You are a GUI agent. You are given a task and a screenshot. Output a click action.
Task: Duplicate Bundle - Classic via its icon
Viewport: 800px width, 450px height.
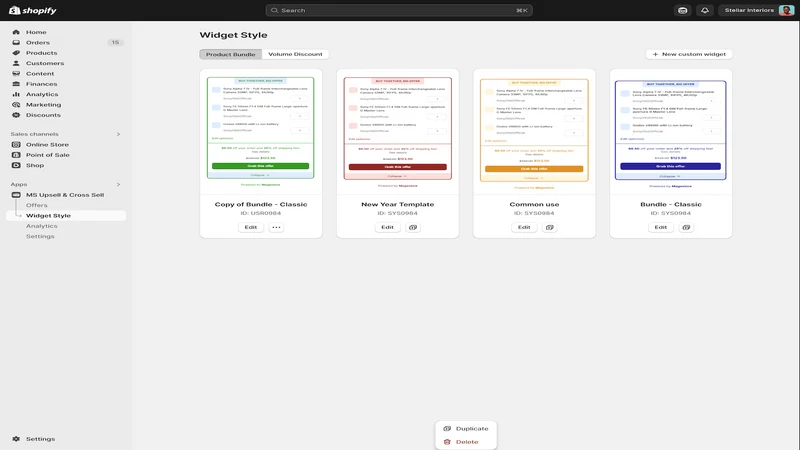(x=686, y=228)
